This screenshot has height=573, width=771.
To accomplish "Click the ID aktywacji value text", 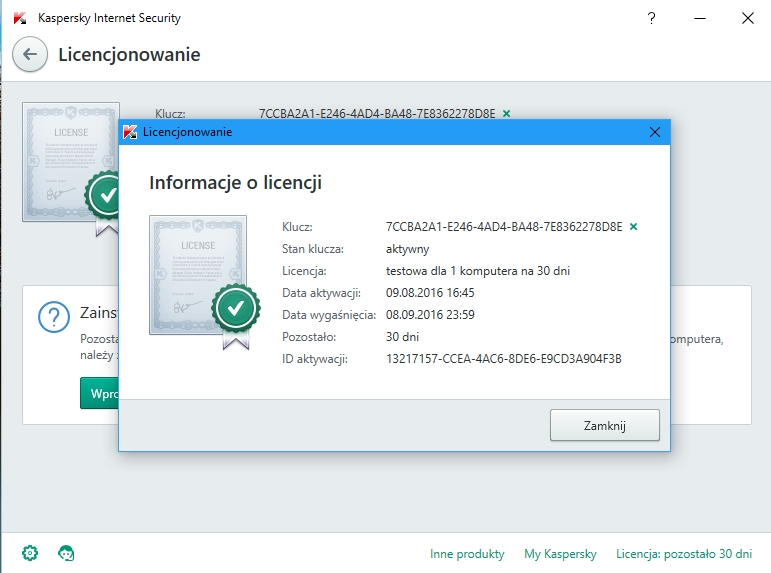I will [x=503, y=359].
